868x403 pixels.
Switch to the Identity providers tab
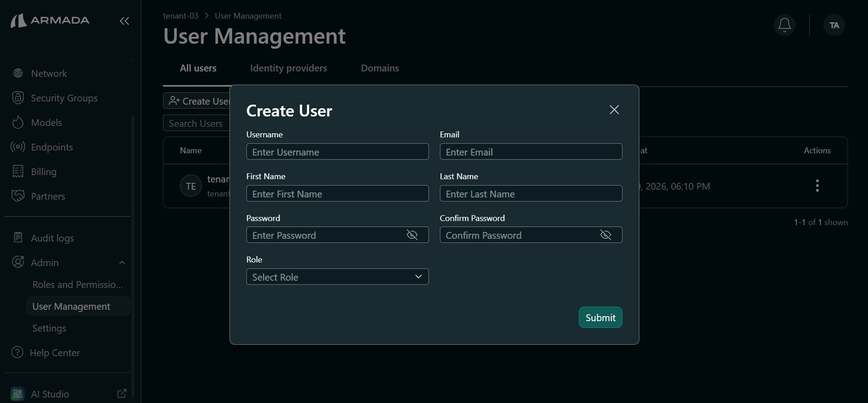[289, 68]
